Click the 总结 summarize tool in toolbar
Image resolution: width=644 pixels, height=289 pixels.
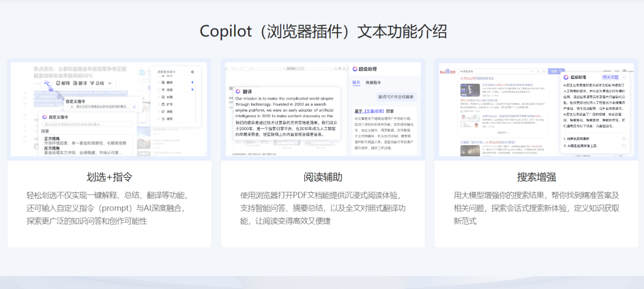click(97, 83)
